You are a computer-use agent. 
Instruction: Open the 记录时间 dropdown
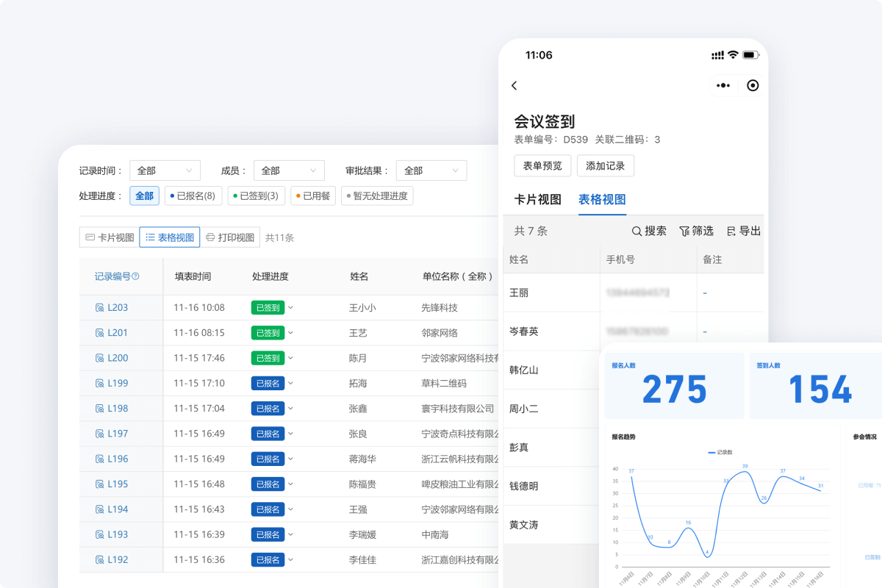coord(165,171)
